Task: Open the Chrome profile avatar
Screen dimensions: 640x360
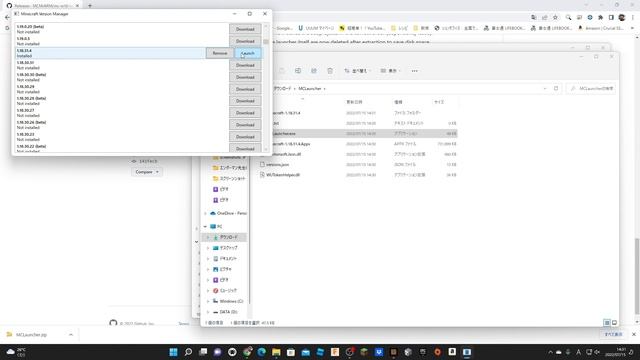Action: [622, 18]
